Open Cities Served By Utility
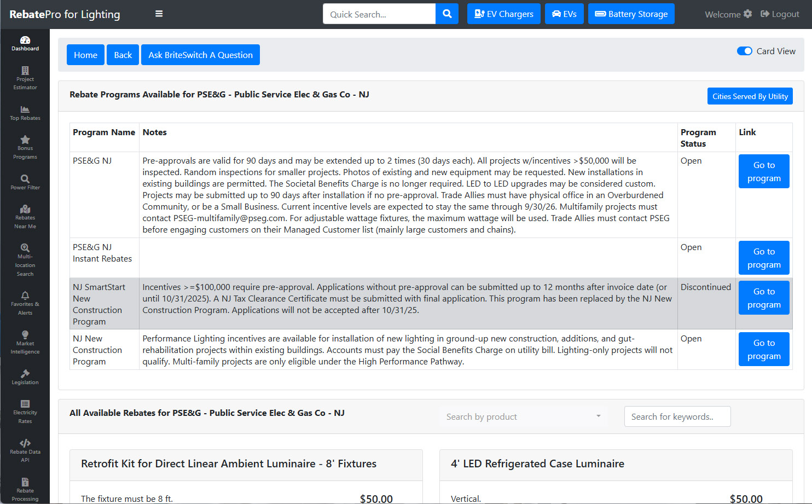 pyautogui.click(x=750, y=96)
